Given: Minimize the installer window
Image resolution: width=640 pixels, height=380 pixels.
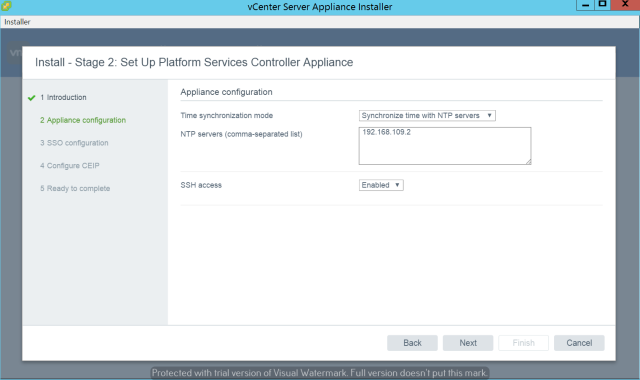Looking at the screenshot, I should (585, 4).
